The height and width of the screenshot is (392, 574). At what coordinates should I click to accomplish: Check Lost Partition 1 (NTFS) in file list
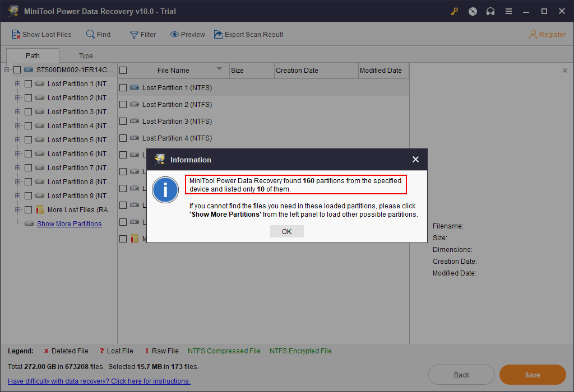tap(123, 88)
